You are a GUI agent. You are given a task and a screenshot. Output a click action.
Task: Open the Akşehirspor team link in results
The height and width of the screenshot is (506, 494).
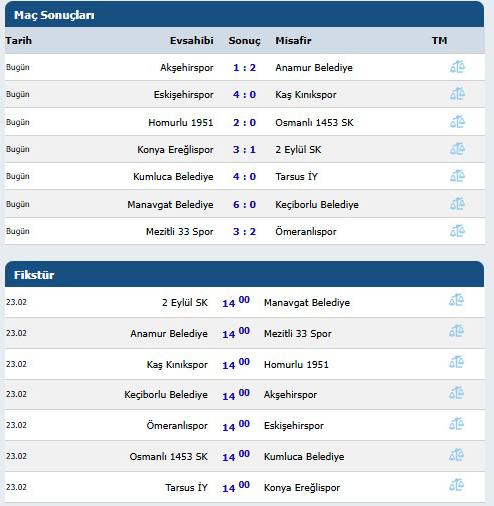click(x=187, y=68)
